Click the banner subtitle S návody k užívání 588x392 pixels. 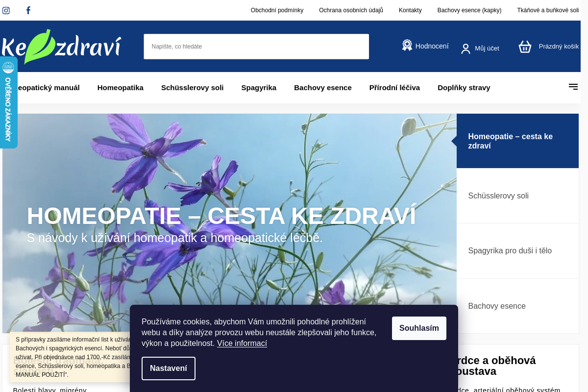tap(175, 238)
